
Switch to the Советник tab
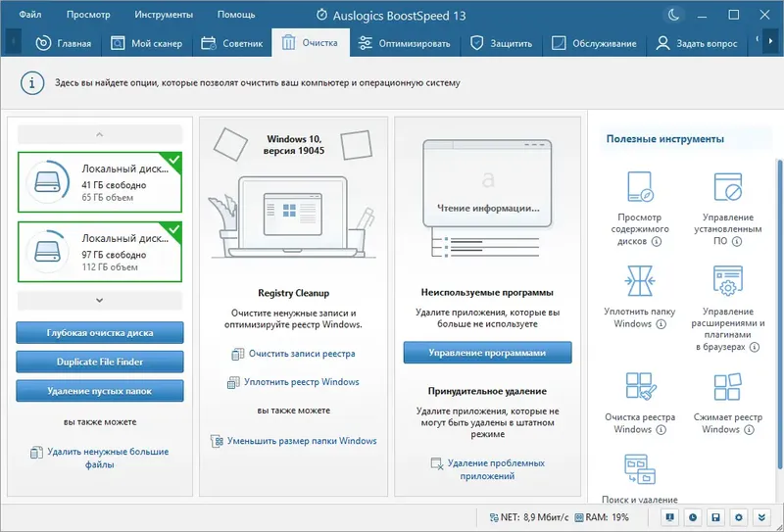(231, 43)
